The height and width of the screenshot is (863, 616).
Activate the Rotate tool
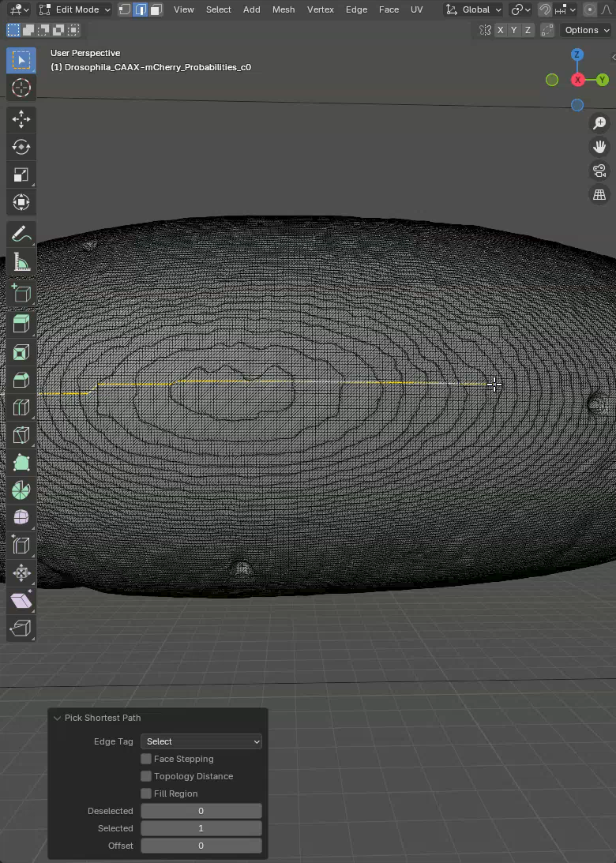pyautogui.click(x=21, y=147)
